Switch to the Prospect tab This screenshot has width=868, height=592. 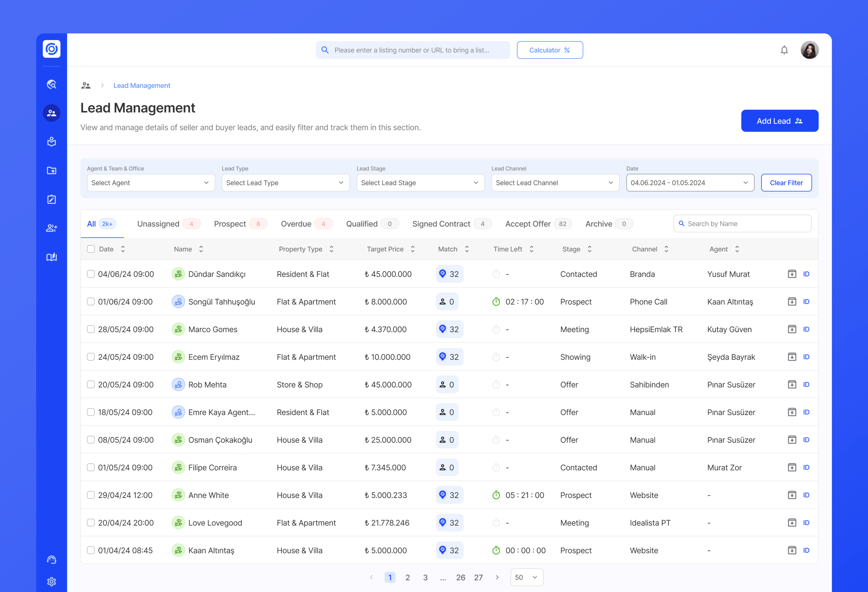click(241, 224)
